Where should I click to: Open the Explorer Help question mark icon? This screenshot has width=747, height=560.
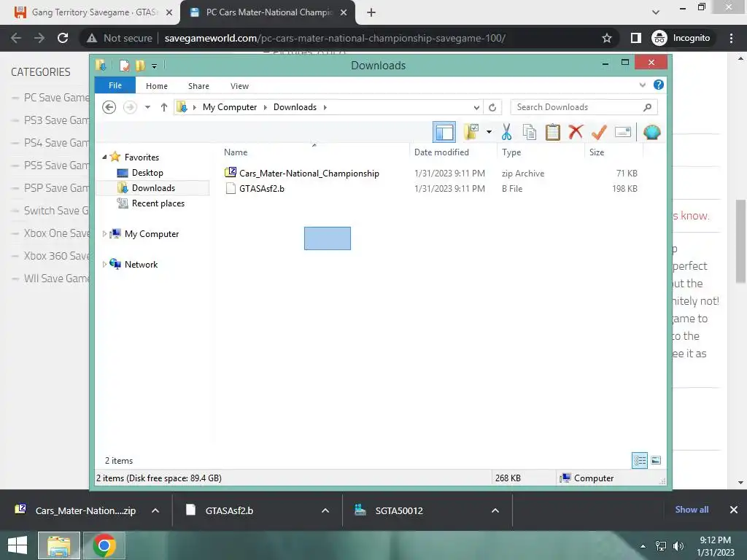coord(659,85)
